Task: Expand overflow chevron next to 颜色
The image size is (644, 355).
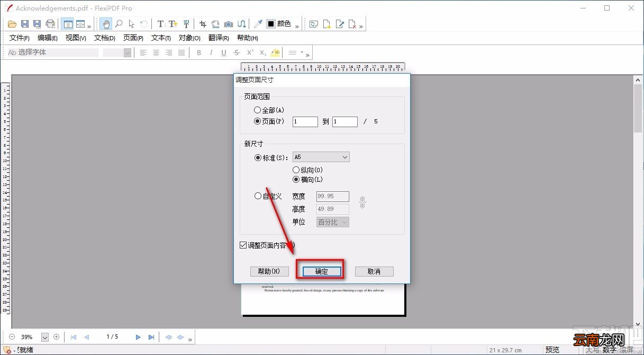Action: [297, 26]
